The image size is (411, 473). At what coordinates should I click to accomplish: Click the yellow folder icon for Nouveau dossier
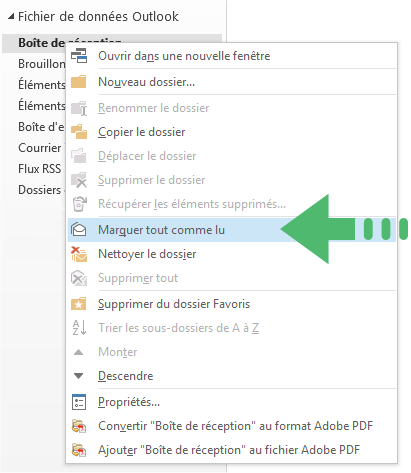(x=79, y=82)
